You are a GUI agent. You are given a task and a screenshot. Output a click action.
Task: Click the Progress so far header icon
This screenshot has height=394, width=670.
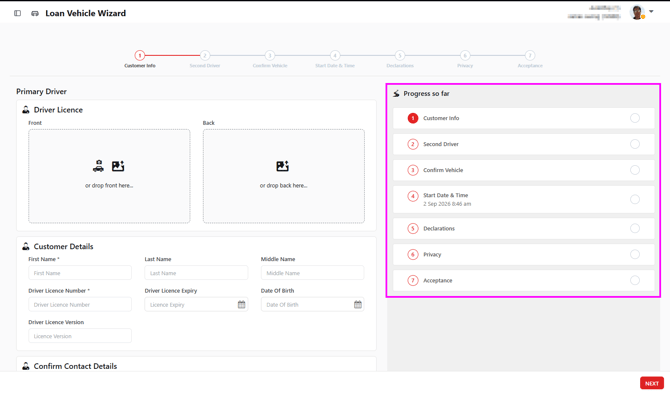point(396,94)
